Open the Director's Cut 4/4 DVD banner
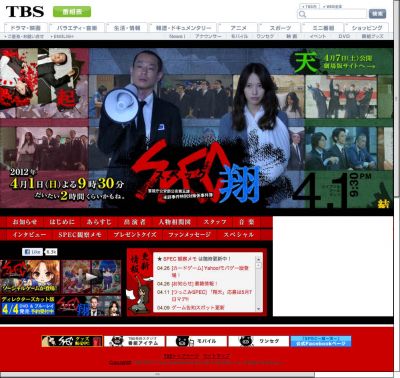Viewport: 400px width, 378px height. 28,306
